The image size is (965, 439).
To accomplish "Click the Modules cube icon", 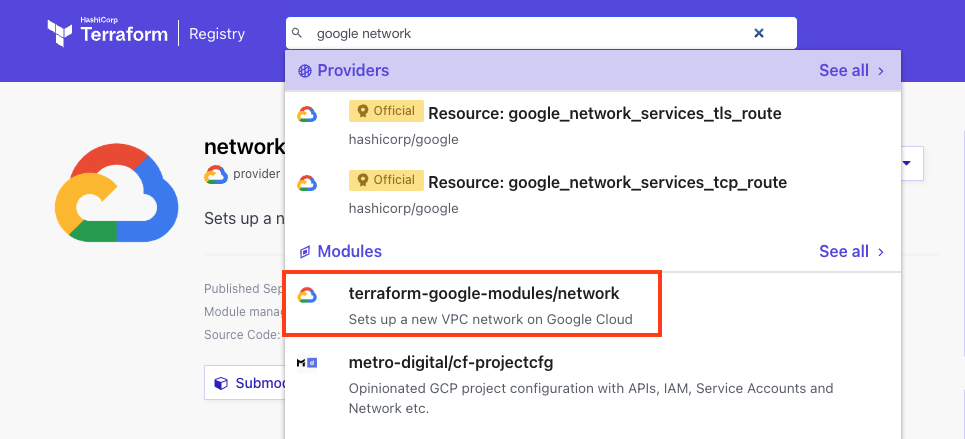I will tap(305, 252).
